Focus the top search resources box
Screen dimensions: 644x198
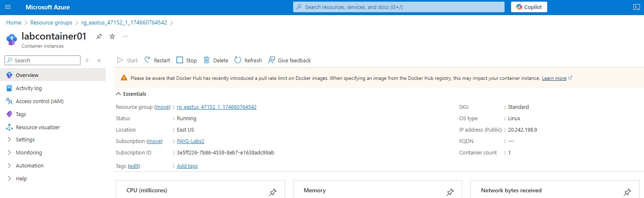(x=399, y=7)
